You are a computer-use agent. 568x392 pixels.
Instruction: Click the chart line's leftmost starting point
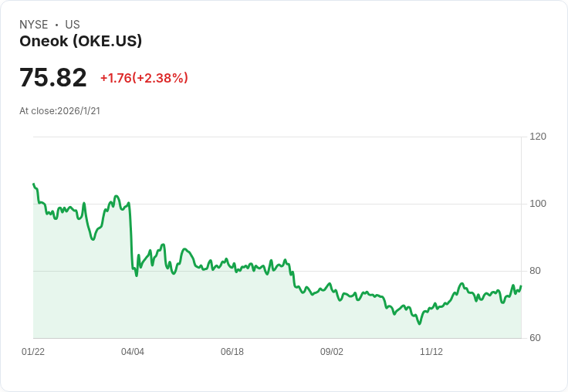click(x=33, y=184)
